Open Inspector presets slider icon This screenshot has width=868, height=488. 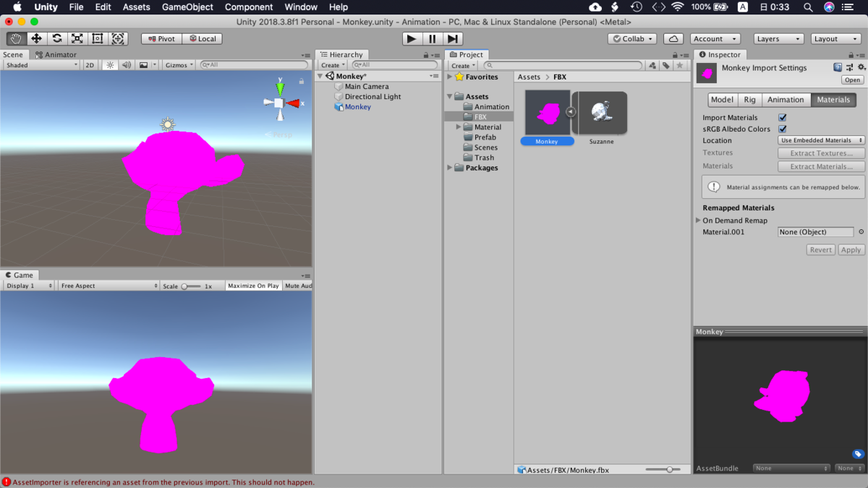point(849,67)
